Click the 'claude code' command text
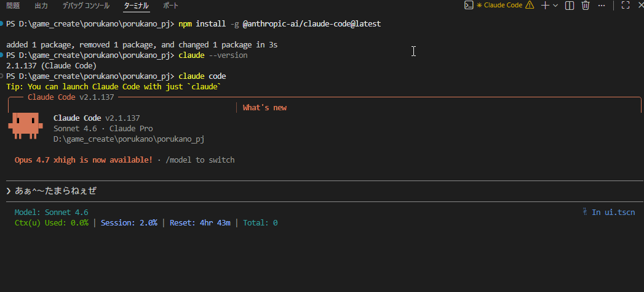The image size is (644, 292). [202, 76]
